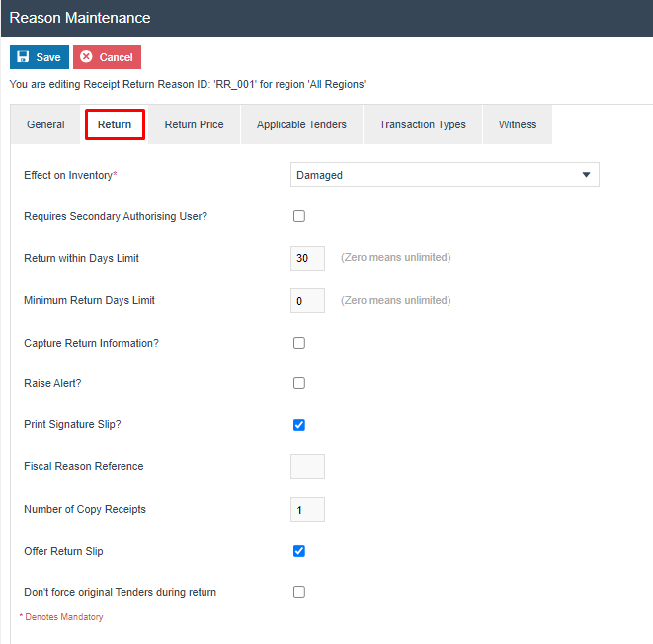The height and width of the screenshot is (644, 653).
Task: Click 'Zero means unlimited' hint beside Return within Days
Action: (395, 257)
